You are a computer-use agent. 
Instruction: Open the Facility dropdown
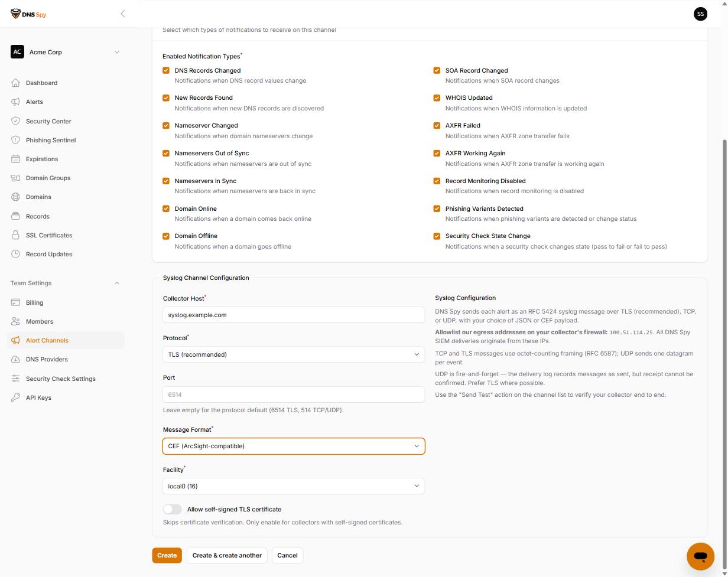pyautogui.click(x=294, y=486)
